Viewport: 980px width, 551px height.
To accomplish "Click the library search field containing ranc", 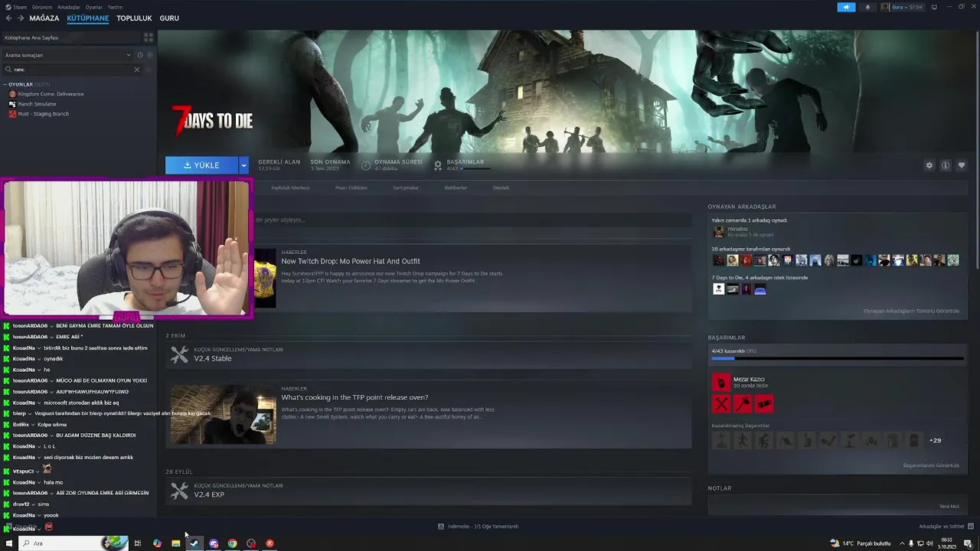I will pos(73,70).
